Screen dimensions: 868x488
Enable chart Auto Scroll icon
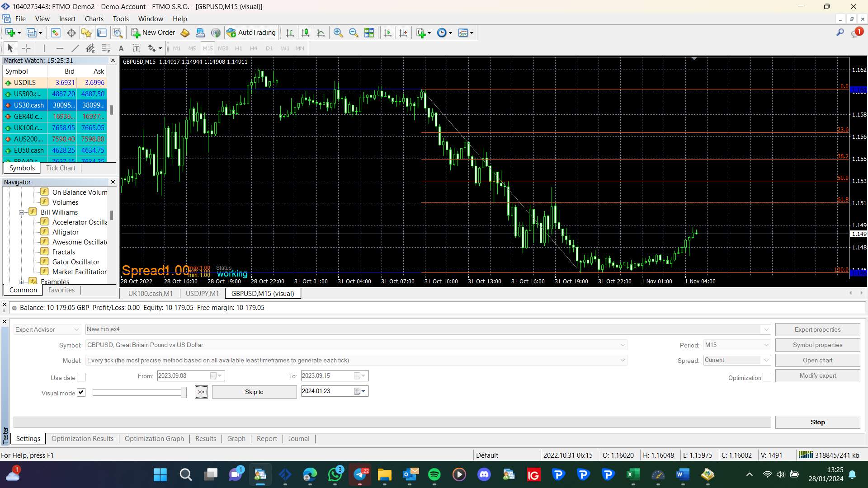click(387, 33)
